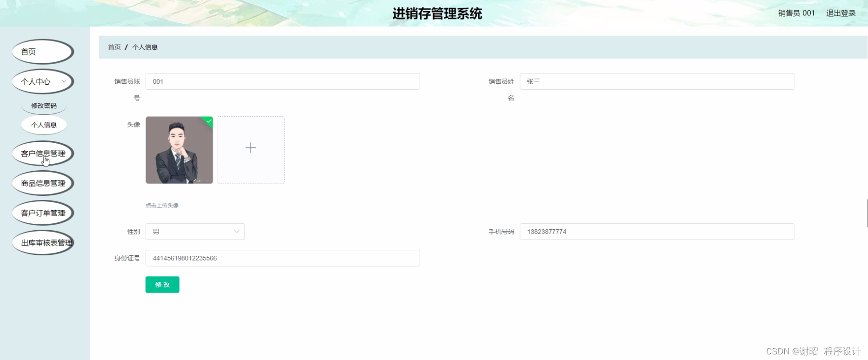868x360 pixels.
Task: Click the 进销存管理系统 title
Action: point(437,13)
